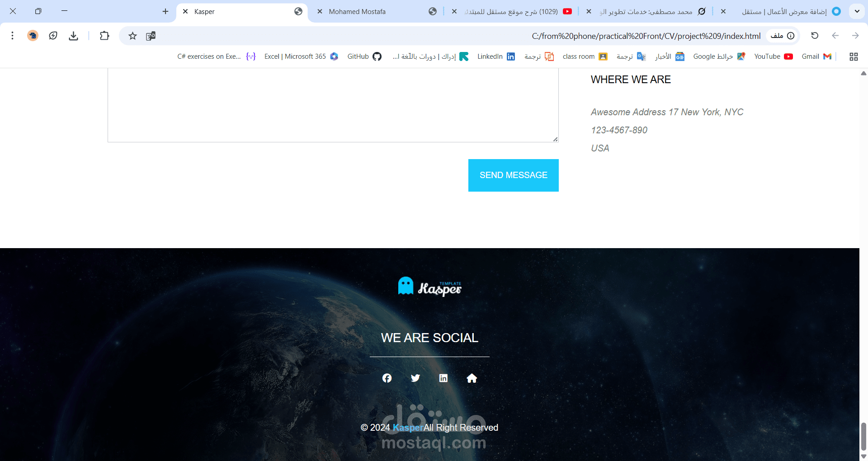Click the Awesome Address 17 New York text
The image size is (868, 461).
[667, 112]
